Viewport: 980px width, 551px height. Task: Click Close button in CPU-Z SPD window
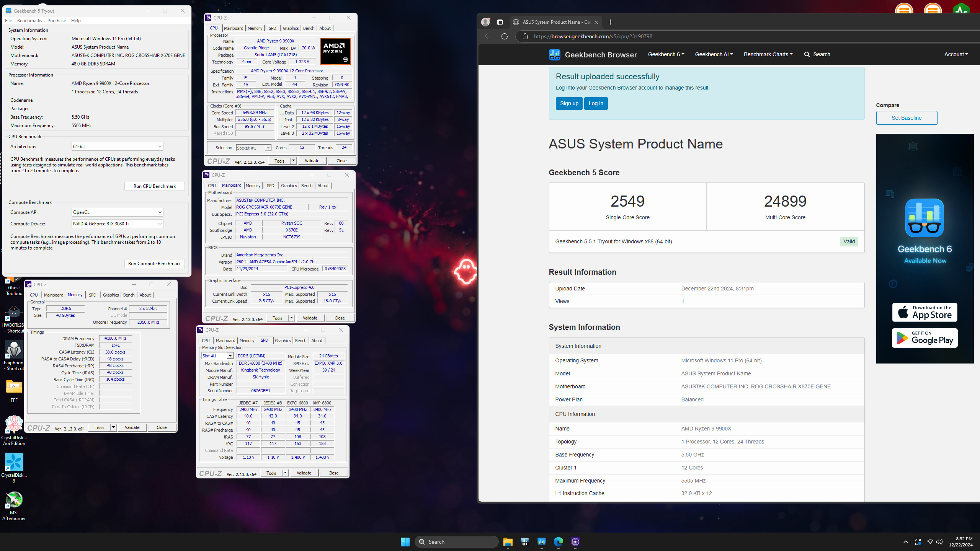pyautogui.click(x=333, y=473)
